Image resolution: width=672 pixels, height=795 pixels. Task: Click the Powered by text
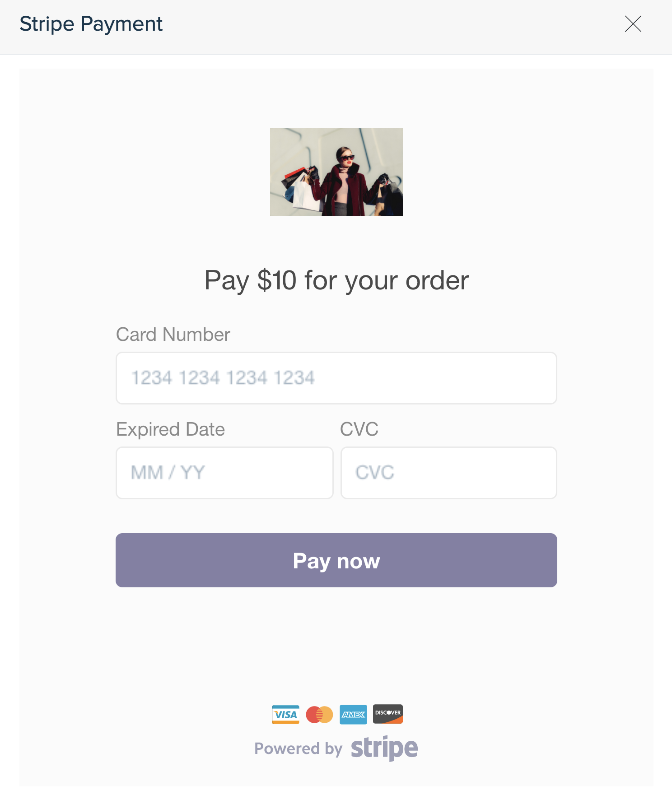[299, 749]
